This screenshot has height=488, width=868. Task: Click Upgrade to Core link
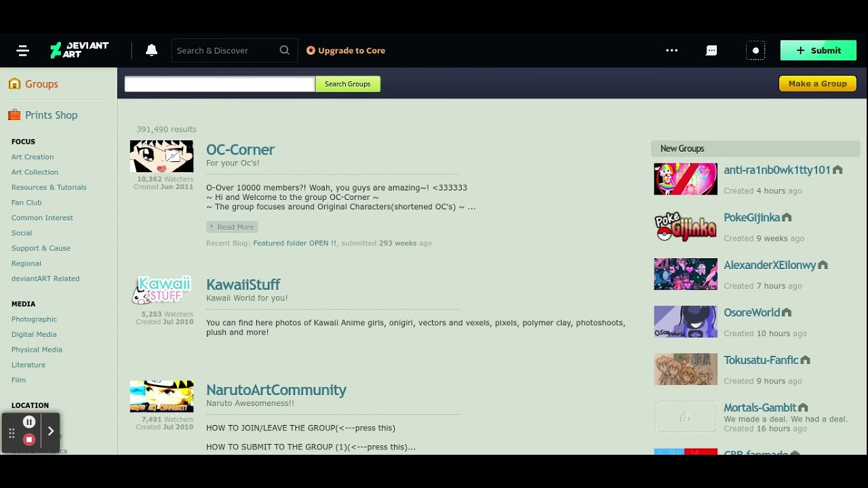point(346,50)
